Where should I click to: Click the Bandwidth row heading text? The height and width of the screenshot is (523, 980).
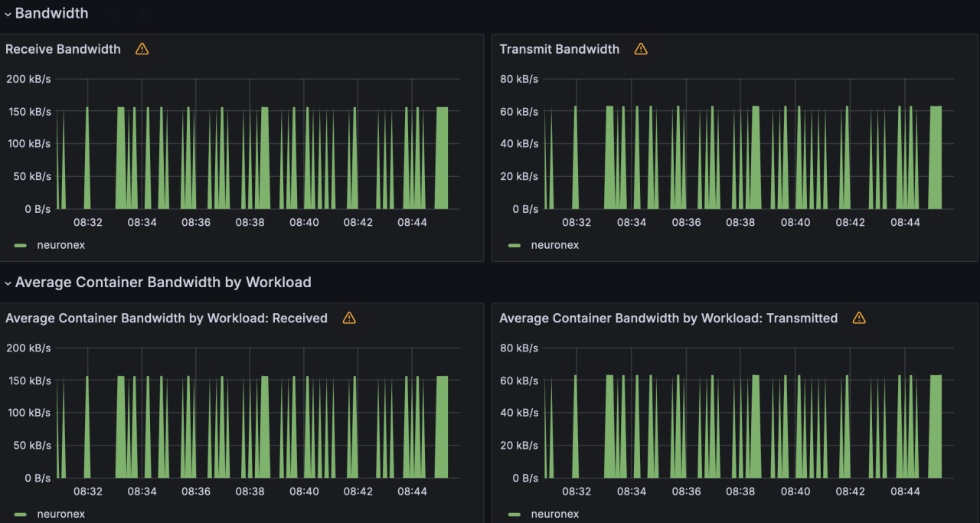pyautogui.click(x=51, y=14)
